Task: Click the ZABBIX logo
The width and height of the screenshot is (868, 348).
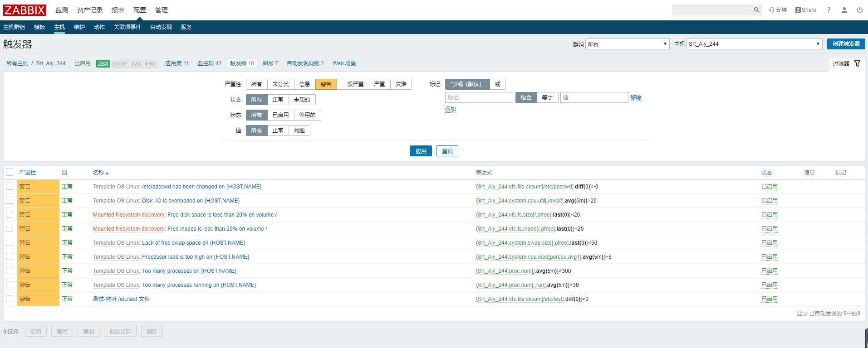Action: point(25,10)
